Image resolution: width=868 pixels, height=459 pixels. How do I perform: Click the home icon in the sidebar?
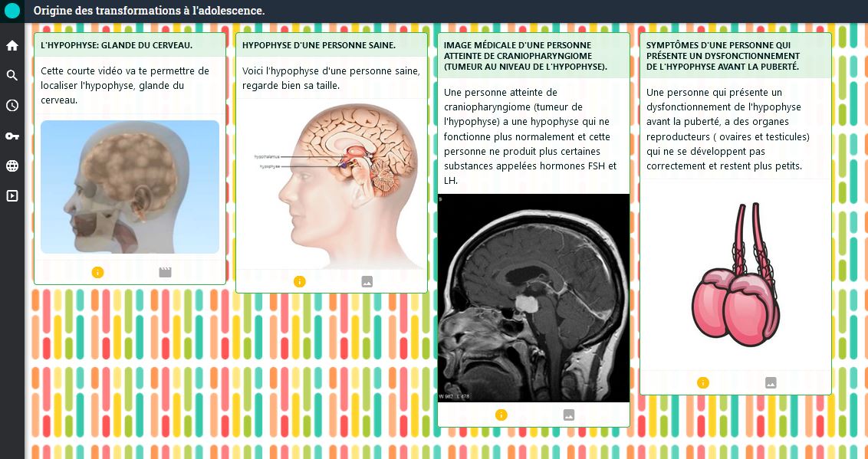coord(12,45)
